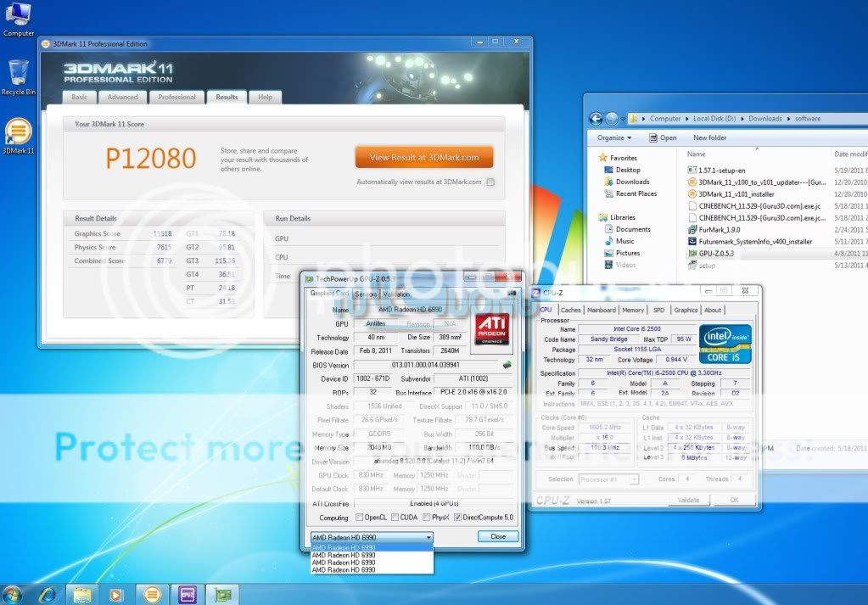Open the recent pages dropdown beside Forward
This screenshot has height=605, width=868.
624,119
